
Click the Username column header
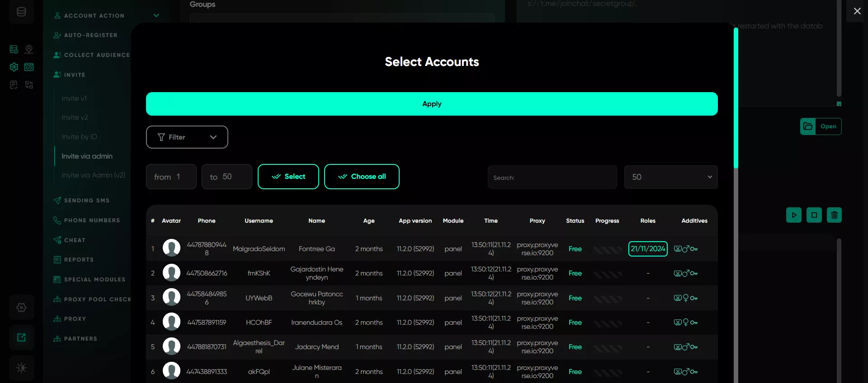(259, 221)
